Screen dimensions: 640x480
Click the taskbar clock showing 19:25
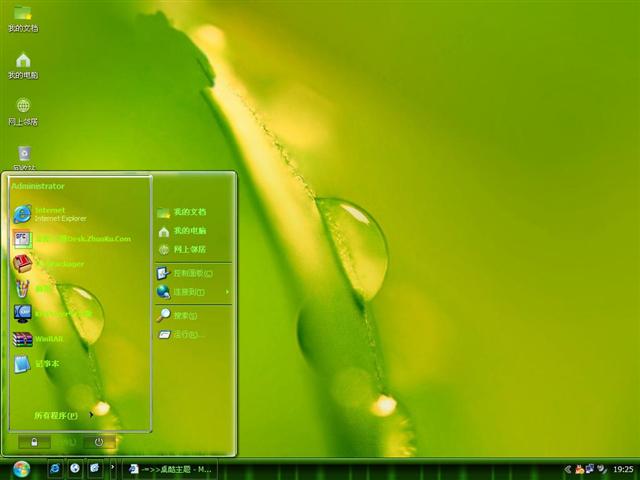pyautogui.click(x=623, y=469)
